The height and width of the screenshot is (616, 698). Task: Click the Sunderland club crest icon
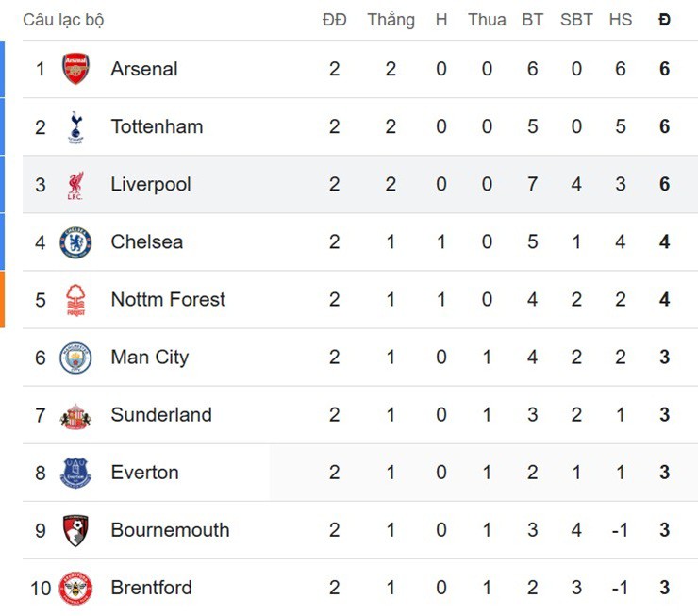click(x=75, y=415)
